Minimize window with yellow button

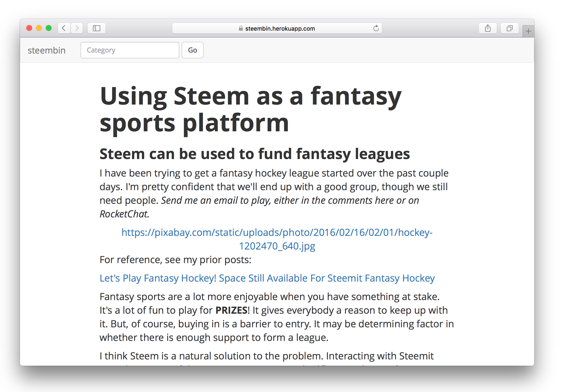39,28
